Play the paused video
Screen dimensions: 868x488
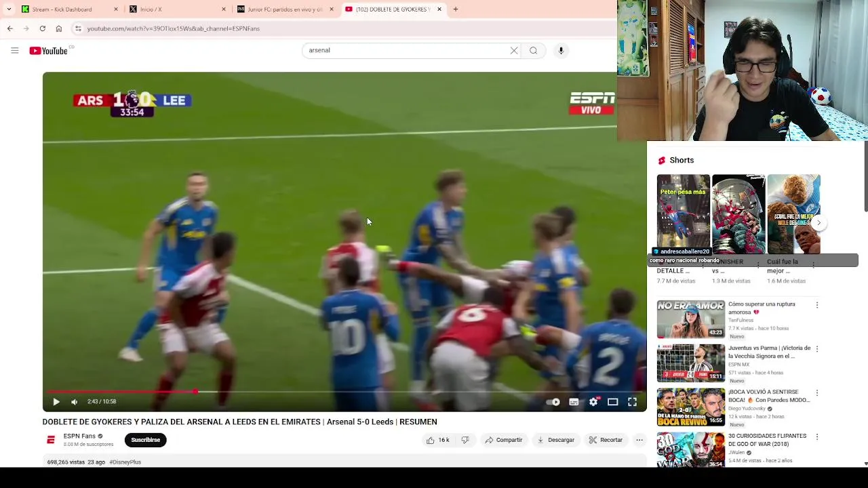point(56,402)
